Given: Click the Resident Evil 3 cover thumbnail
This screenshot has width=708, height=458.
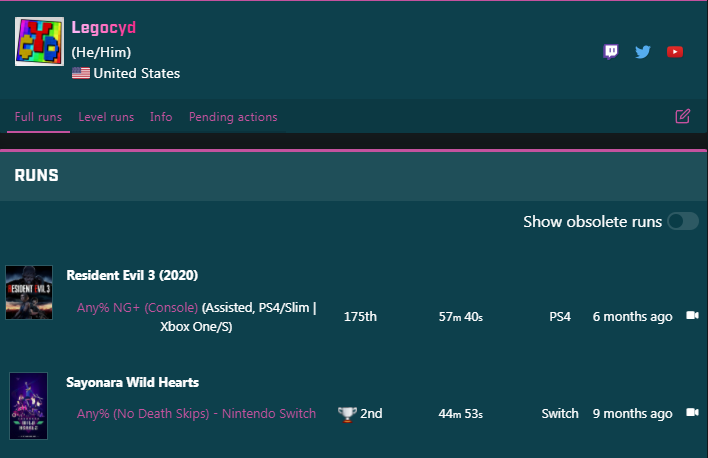Looking at the screenshot, I should point(29,292).
